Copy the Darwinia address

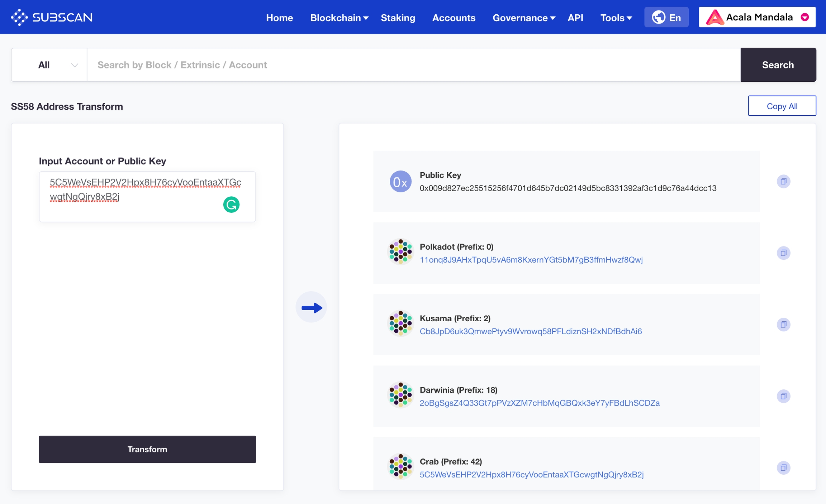click(x=783, y=396)
